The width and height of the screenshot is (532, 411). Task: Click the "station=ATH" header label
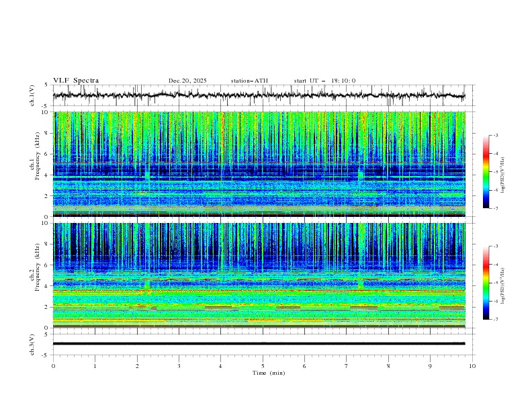pos(249,81)
